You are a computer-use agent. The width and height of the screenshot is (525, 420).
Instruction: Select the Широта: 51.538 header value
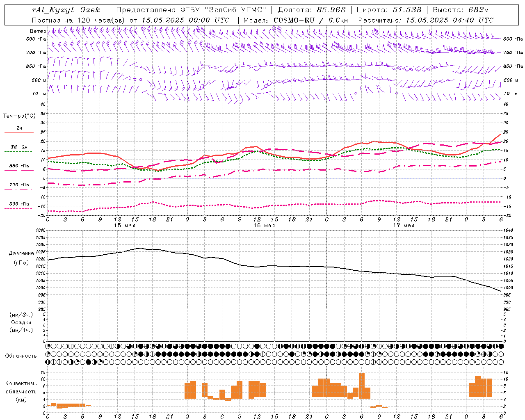pos(389,10)
